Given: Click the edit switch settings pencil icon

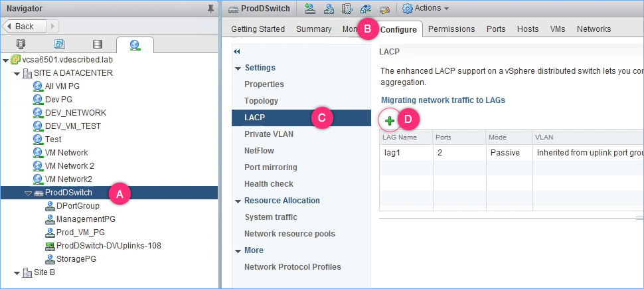Looking at the screenshot, I should pyautogui.click(x=384, y=9).
